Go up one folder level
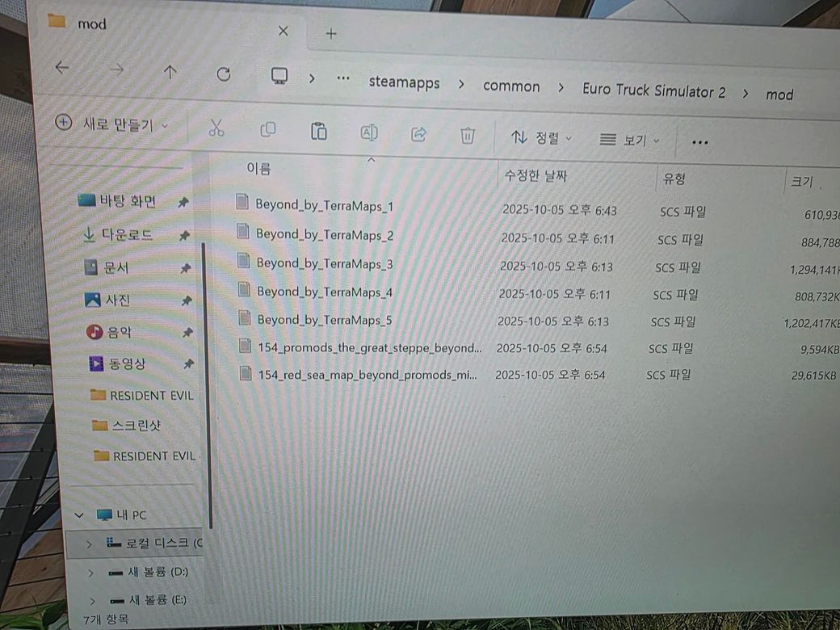This screenshot has width=840, height=630. coord(170,71)
